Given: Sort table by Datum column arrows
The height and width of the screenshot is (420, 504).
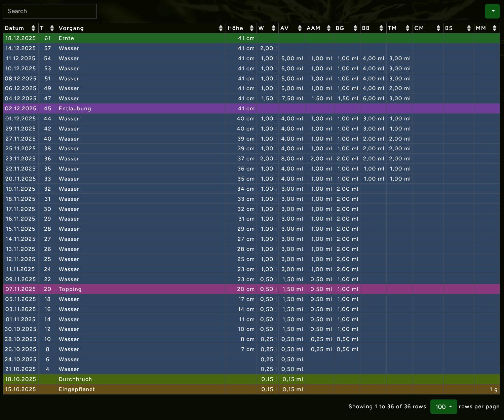Looking at the screenshot, I should (x=33, y=28).
